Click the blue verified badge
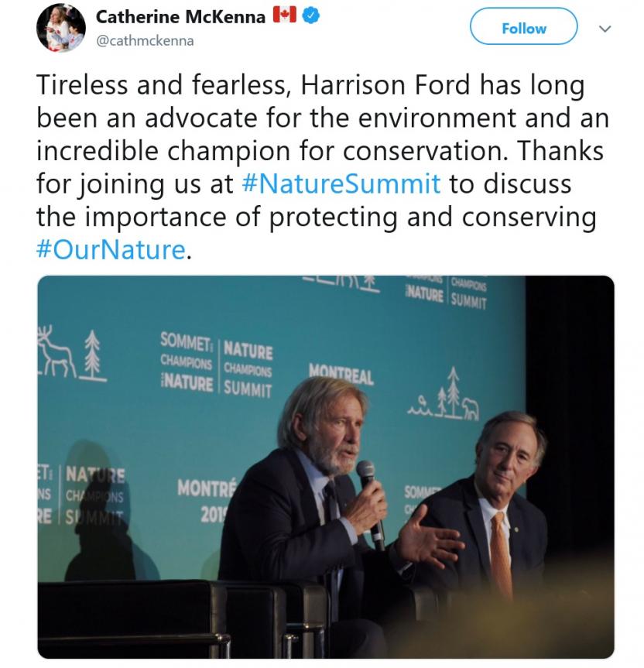The height and width of the screenshot is (668, 644). click(x=310, y=16)
